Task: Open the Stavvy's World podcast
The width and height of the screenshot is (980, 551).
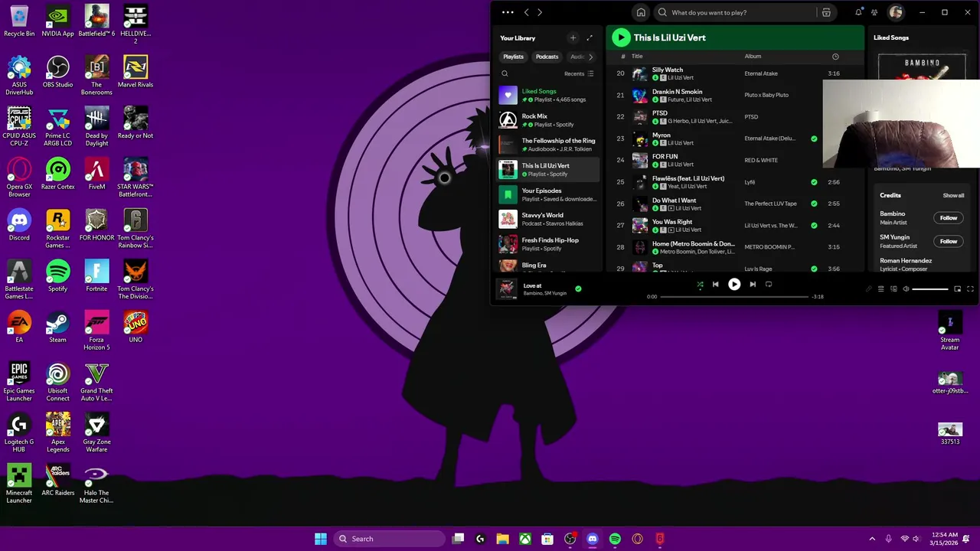Action: click(548, 219)
